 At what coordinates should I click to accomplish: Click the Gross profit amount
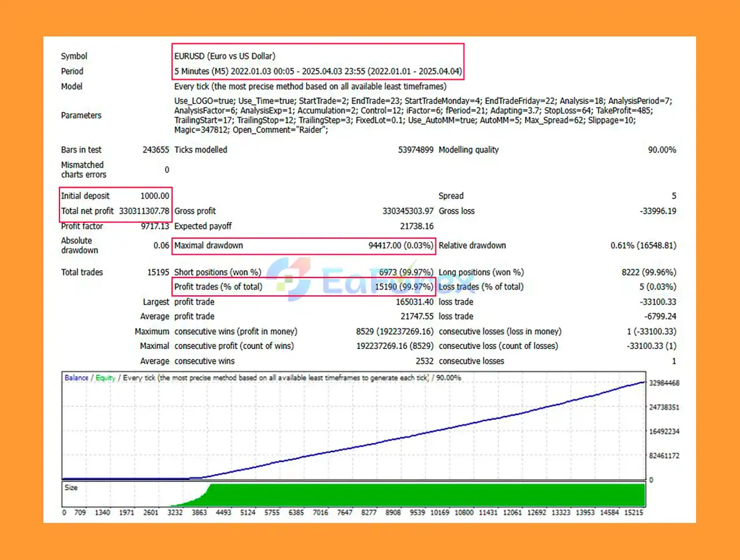tap(408, 211)
